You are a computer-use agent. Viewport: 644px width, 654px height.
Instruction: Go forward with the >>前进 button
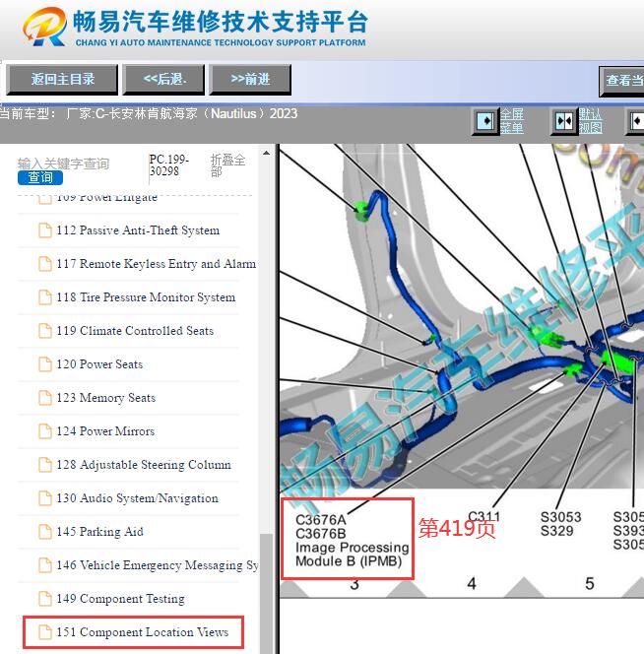coord(250,79)
